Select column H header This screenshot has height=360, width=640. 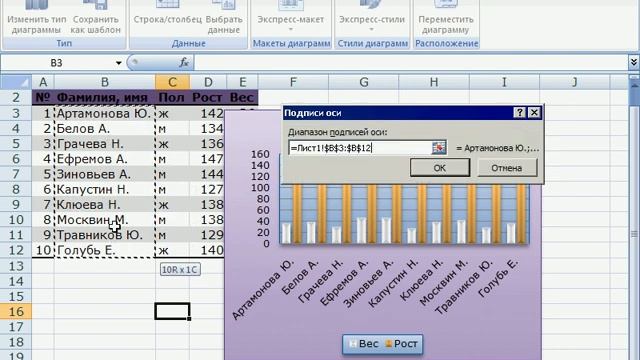(x=434, y=82)
